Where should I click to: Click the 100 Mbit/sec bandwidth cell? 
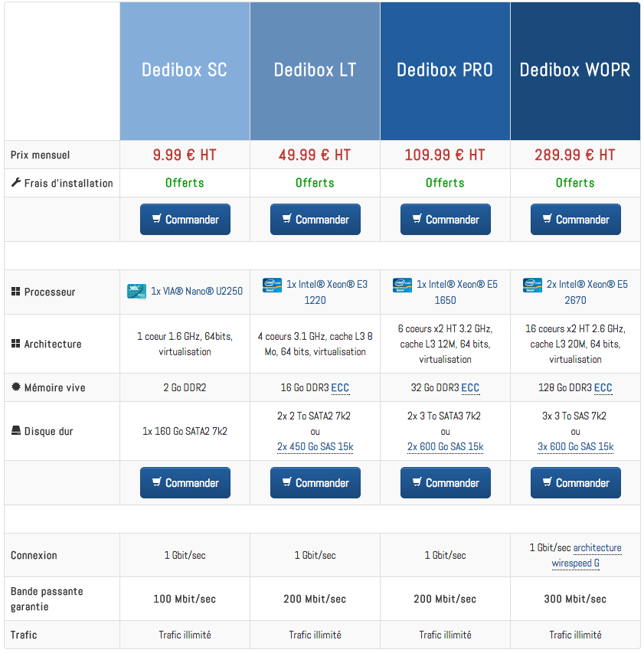click(185, 599)
